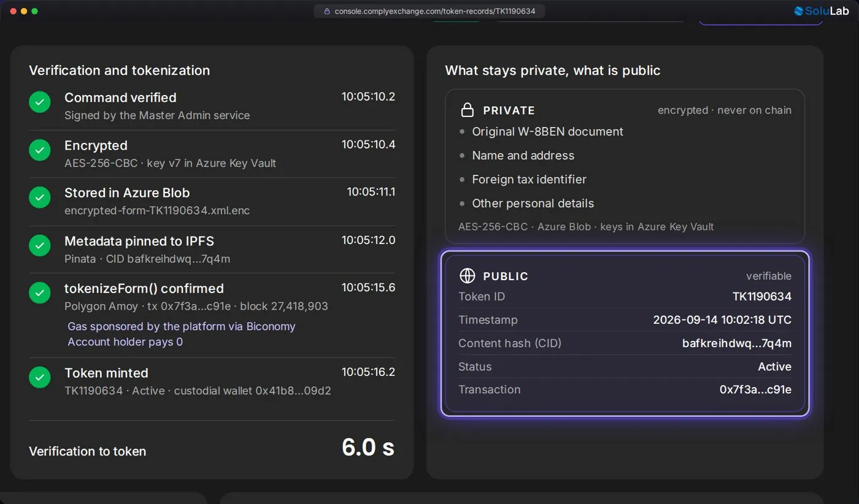Viewport: 859px width, 504px height.
Task: Click the Active status value
Action: pos(774,367)
